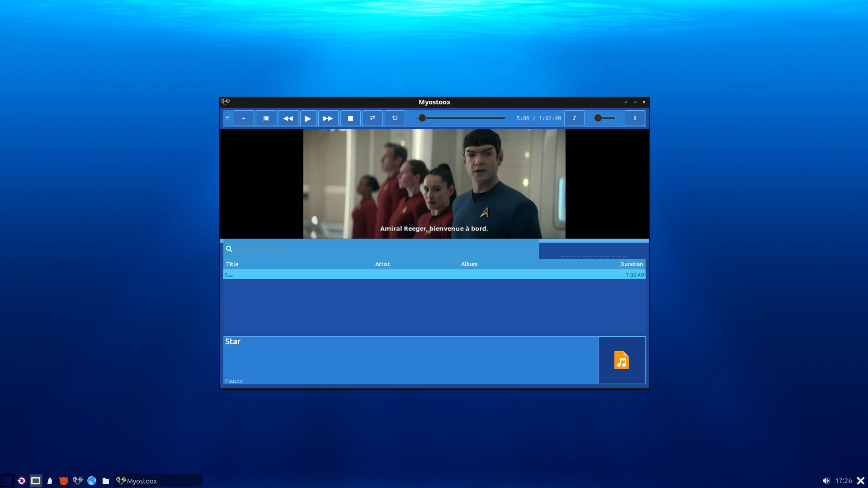Click the Paused status text

[x=234, y=381]
